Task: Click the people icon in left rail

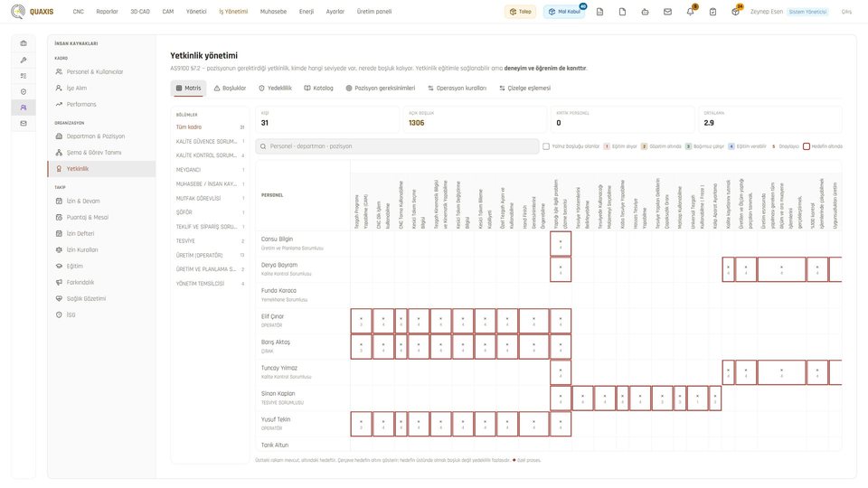Action: 24,108
